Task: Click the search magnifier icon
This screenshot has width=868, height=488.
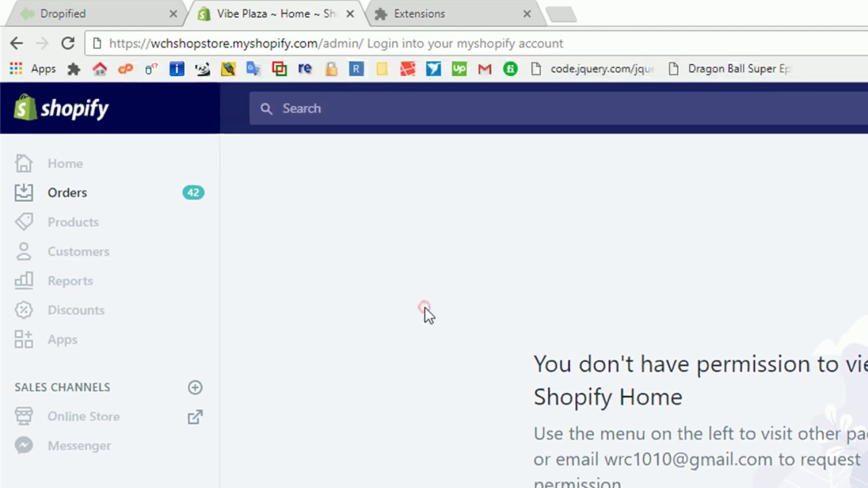Action: coord(267,108)
